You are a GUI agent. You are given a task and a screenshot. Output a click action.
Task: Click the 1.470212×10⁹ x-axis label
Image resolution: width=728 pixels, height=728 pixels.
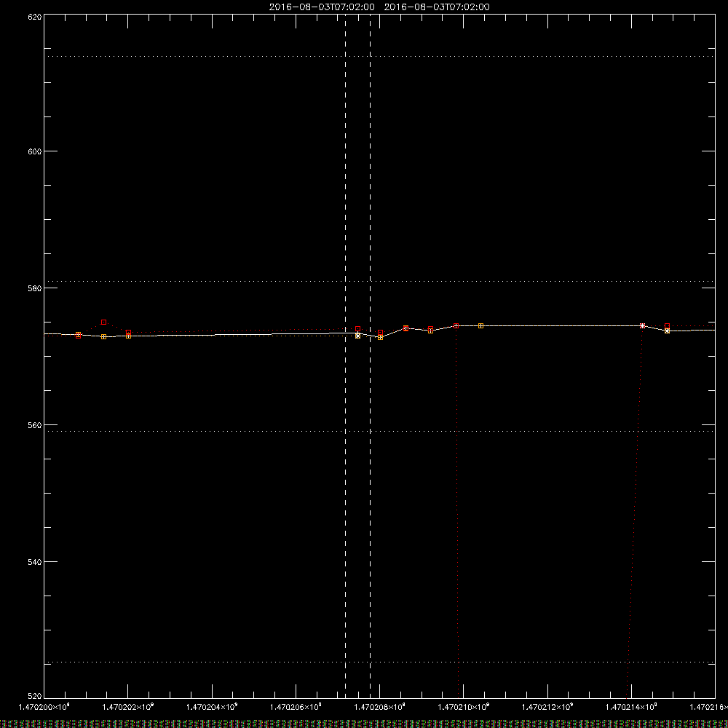(547, 707)
